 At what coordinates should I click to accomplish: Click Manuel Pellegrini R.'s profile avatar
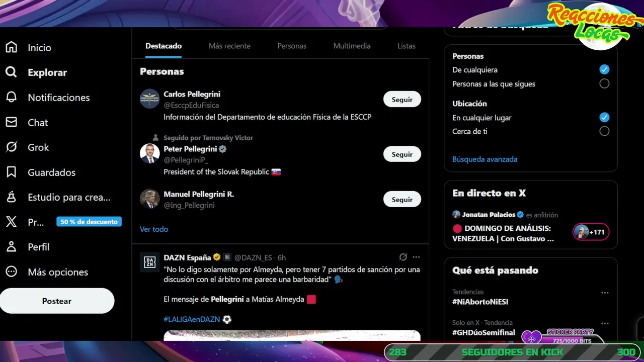coord(149,199)
